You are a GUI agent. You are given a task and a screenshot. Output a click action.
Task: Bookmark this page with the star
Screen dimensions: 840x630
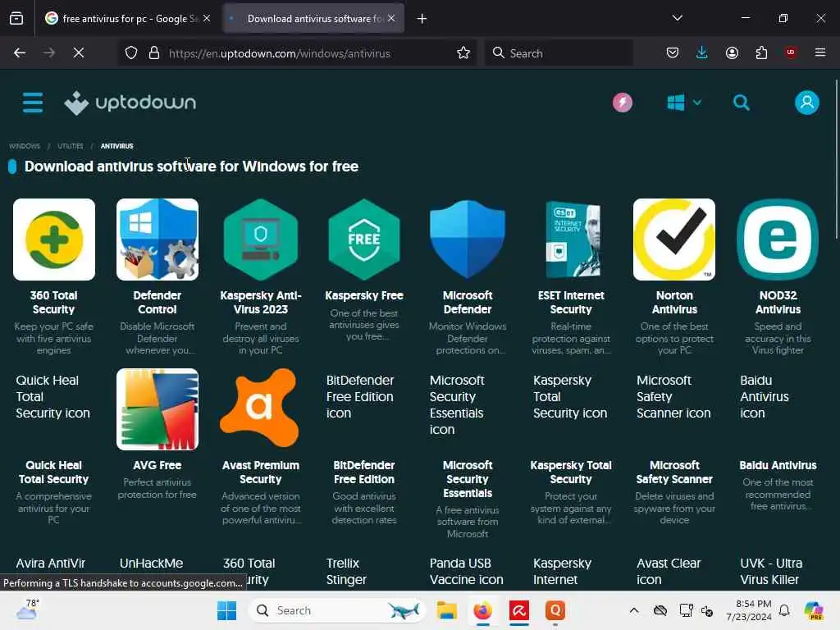[463, 52]
